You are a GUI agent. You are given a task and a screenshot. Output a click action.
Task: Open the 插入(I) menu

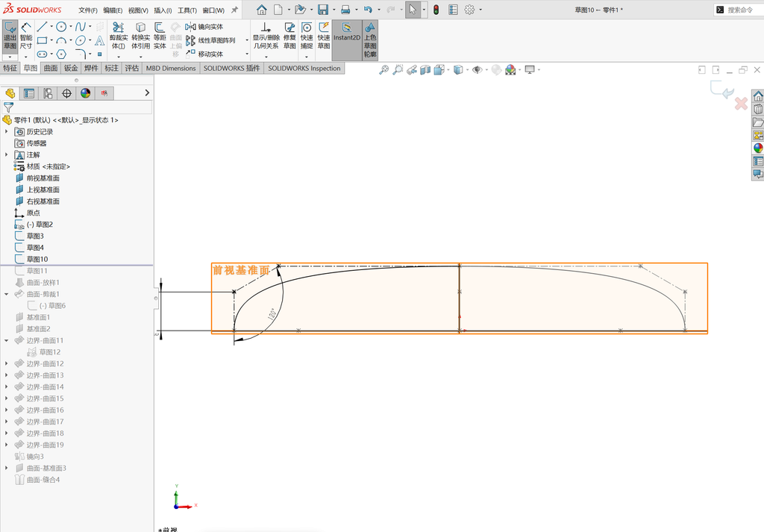tap(163, 10)
